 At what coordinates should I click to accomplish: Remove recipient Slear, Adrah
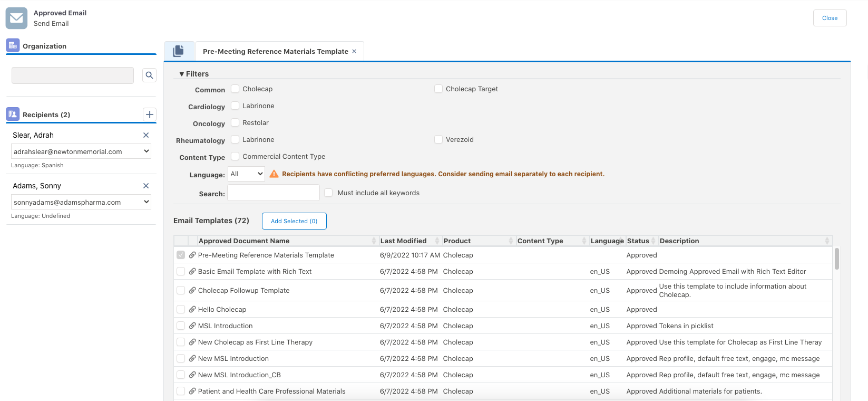[146, 135]
